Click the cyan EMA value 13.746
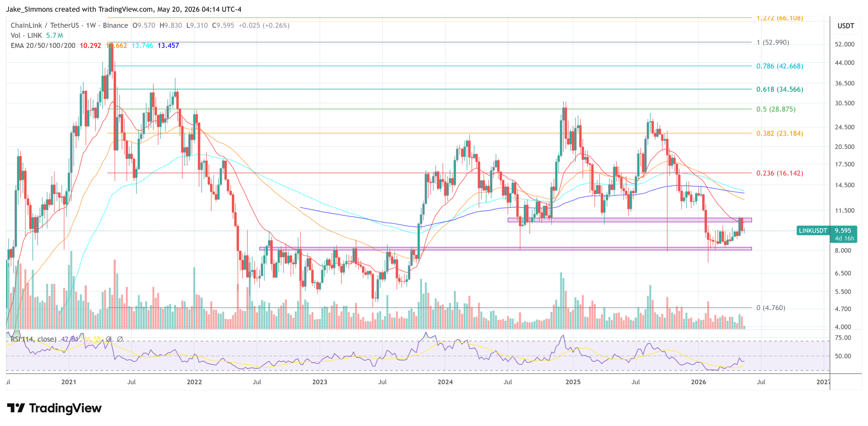The height and width of the screenshot is (426, 868). click(142, 45)
